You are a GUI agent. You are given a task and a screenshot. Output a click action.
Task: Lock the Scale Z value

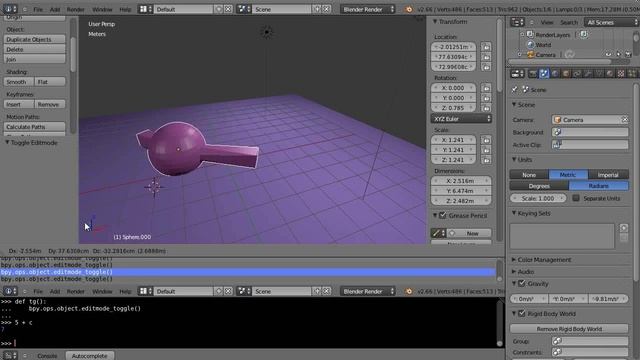[486, 160]
